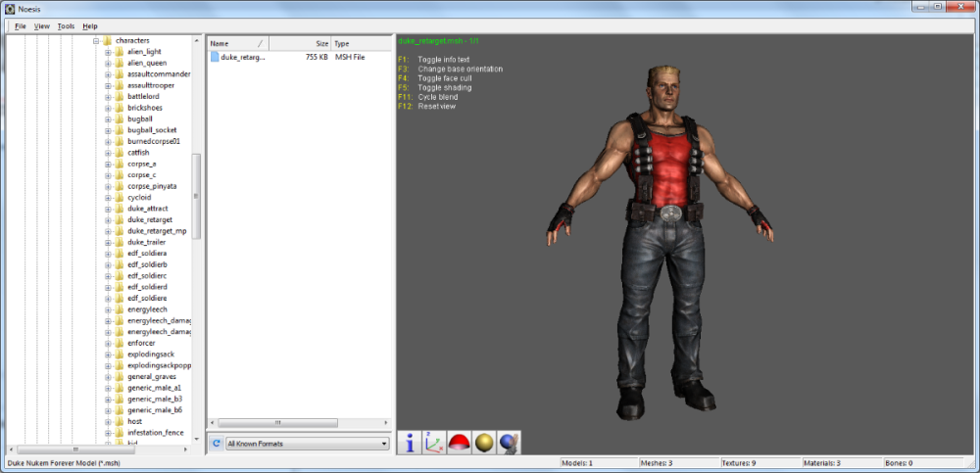Expand the battlelord tree node
This screenshot has width=980, height=473.
point(108,96)
